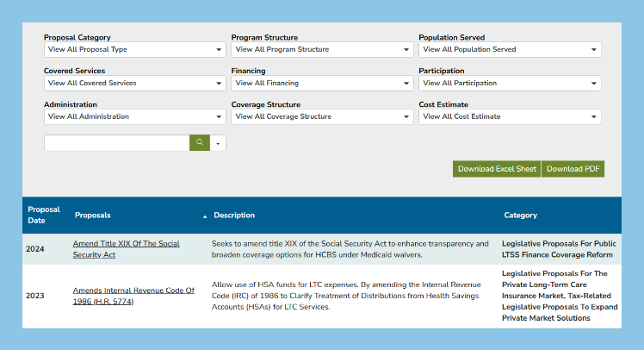
Task: Expand the Coverage Structure dropdown
Action: (x=322, y=116)
